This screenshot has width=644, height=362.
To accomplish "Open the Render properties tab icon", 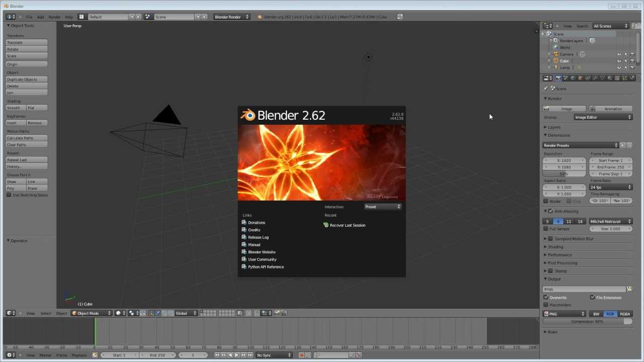I will tap(558, 78).
